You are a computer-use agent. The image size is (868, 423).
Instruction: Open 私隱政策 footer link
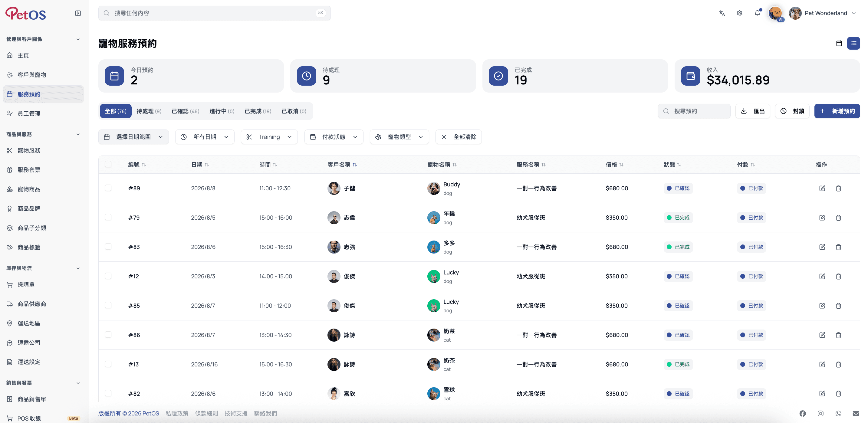(177, 413)
